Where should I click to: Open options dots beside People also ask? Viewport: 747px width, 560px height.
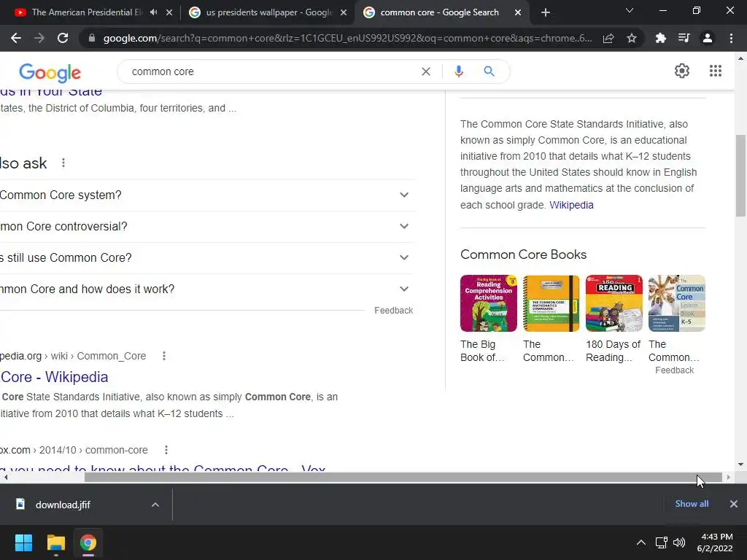click(x=63, y=163)
